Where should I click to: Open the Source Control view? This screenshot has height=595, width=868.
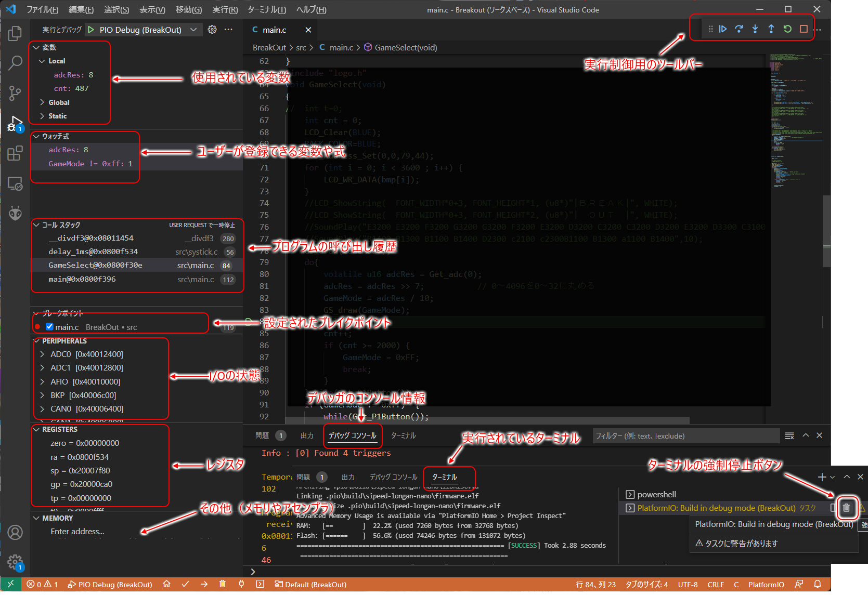[15, 93]
